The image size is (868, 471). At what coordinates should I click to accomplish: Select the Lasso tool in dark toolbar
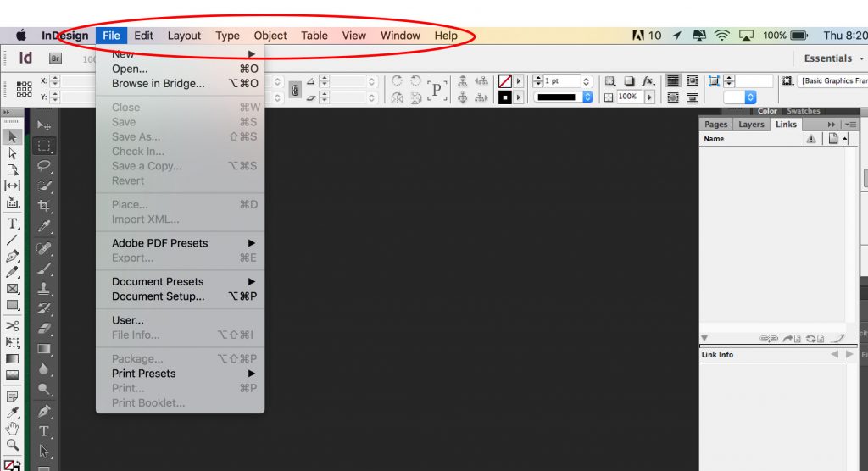pos(44,166)
